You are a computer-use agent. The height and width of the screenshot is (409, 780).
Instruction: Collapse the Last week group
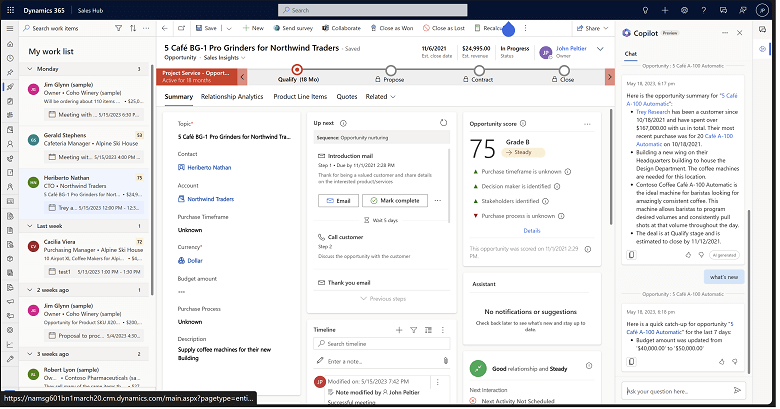30,226
